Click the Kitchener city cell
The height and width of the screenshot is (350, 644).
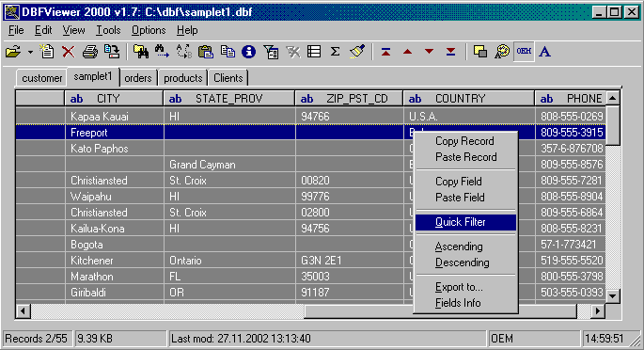[x=115, y=261]
